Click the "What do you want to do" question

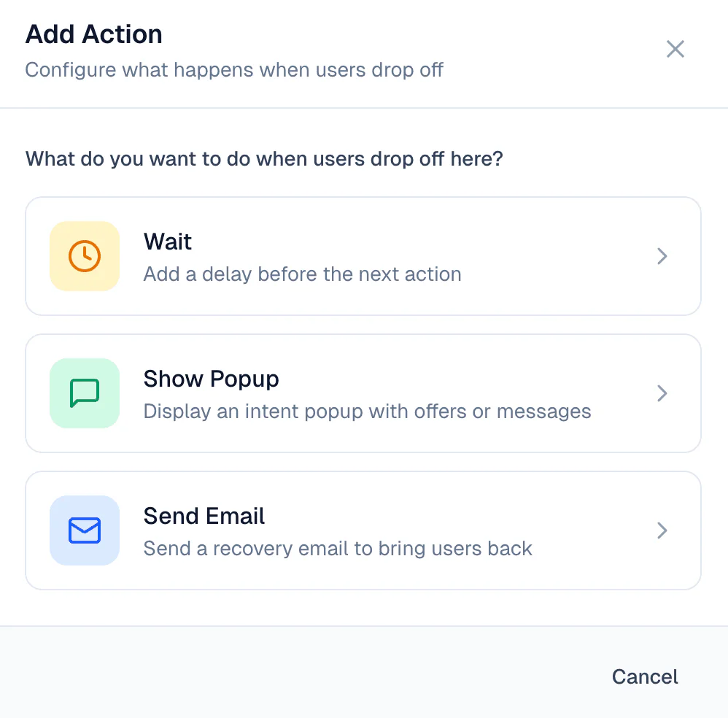point(264,158)
